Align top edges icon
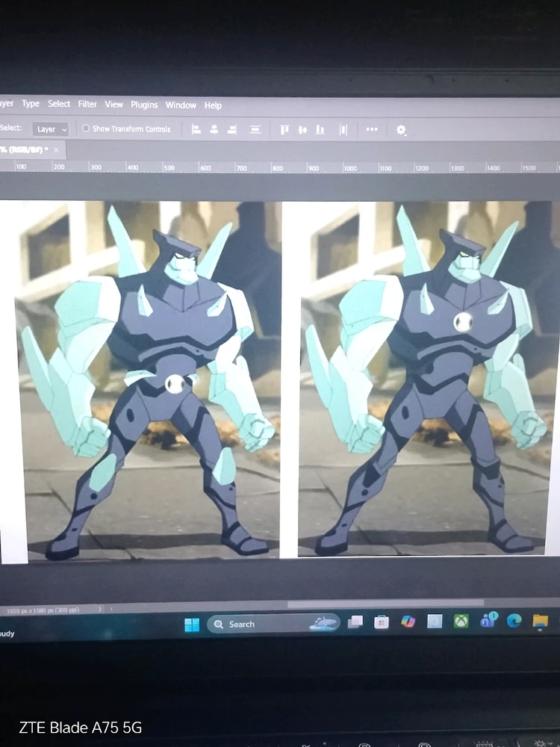This screenshot has height=747, width=560. coord(284,129)
